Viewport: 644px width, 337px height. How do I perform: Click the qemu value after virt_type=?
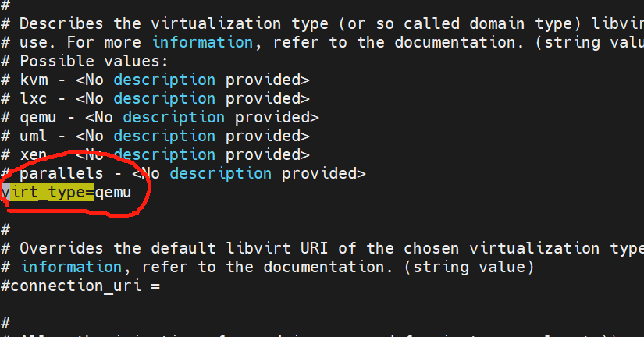(113, 193)
